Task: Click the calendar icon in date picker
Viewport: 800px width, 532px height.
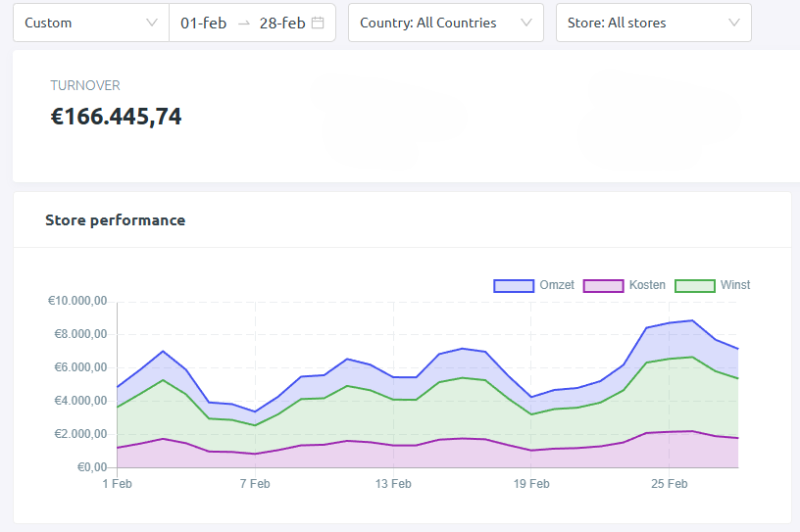Action: click(x=318, y=23)
